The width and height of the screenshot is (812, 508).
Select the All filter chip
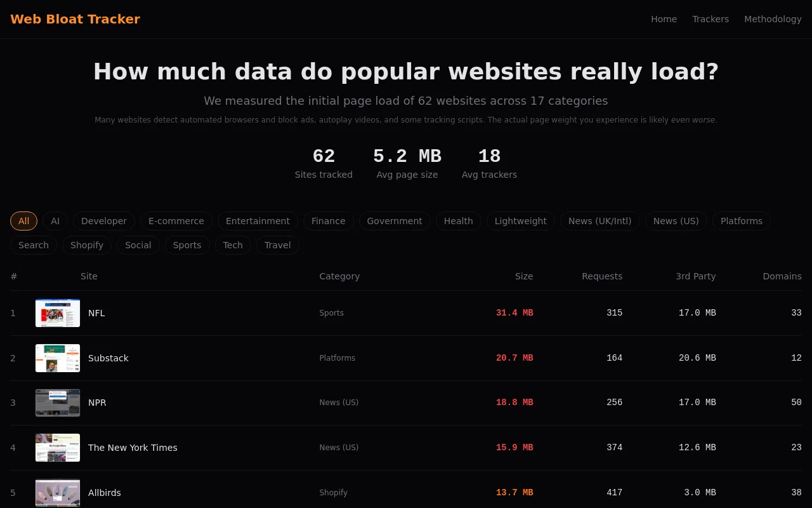pyautogui.click(x=23, y=221)
